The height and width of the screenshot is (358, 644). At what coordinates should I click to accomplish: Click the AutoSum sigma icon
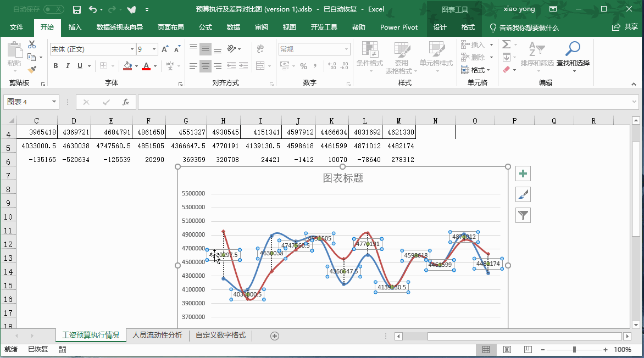(507, 44)
